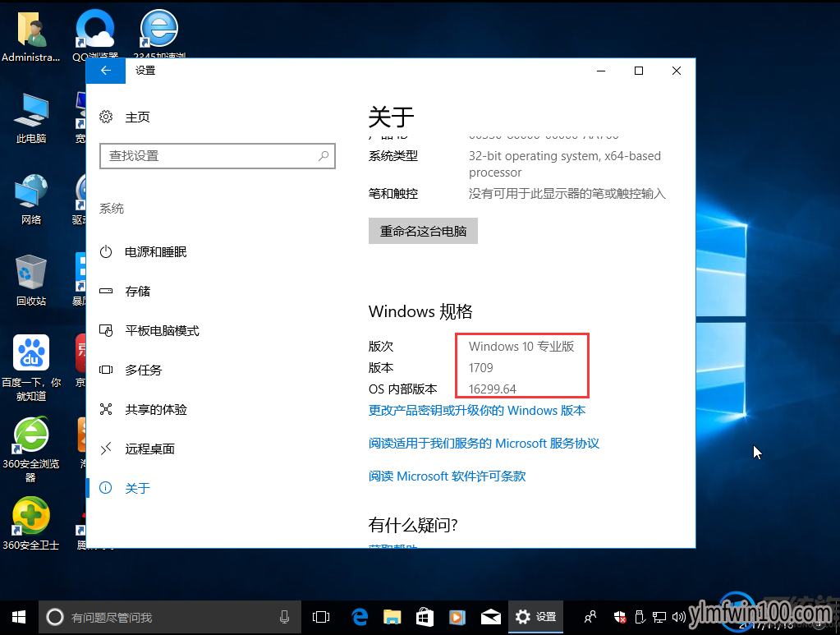
Task: Click the drive icon beside 存储
Action: click(106, 291)
